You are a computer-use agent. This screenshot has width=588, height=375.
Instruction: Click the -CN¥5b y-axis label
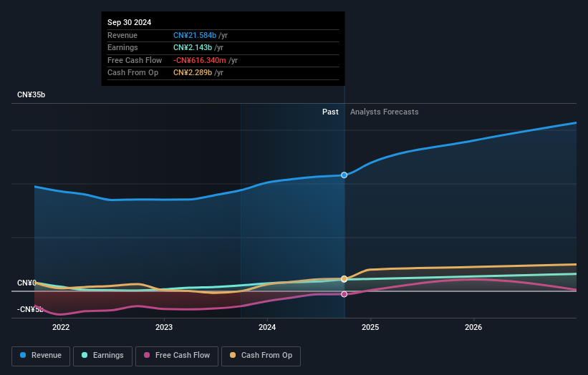pos(30,309)
